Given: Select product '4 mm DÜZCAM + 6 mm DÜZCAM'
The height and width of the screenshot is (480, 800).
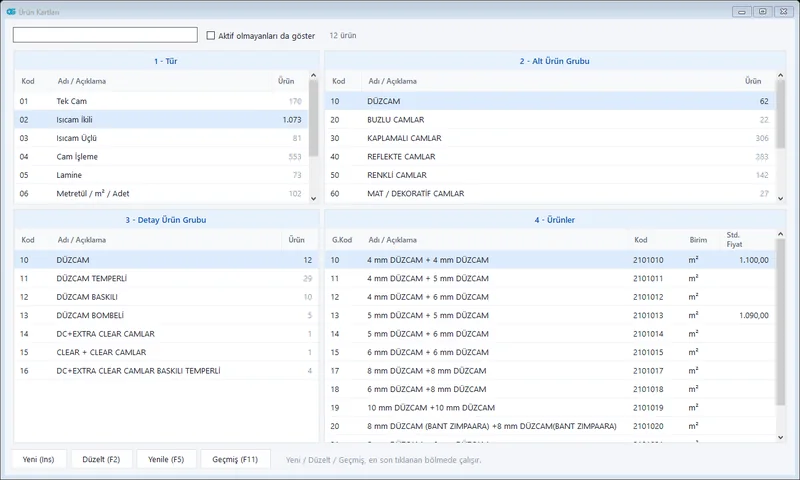Looking at the screenshot, I should (x=550, y=296).
